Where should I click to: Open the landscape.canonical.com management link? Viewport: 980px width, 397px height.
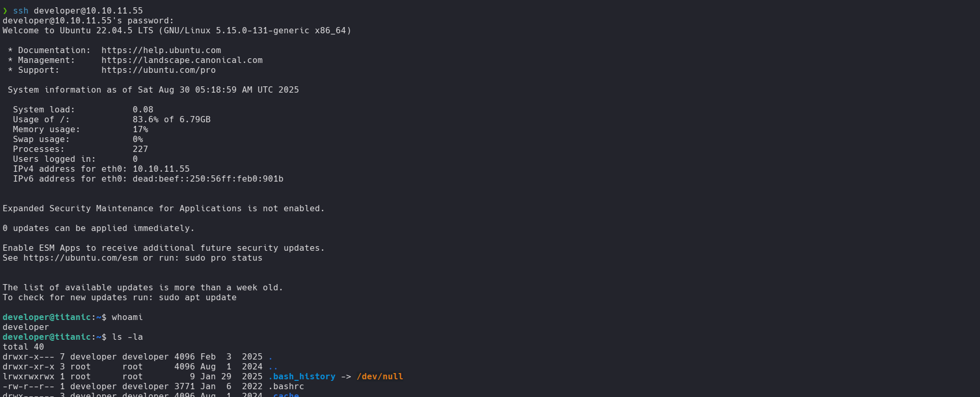pos(182,60)
